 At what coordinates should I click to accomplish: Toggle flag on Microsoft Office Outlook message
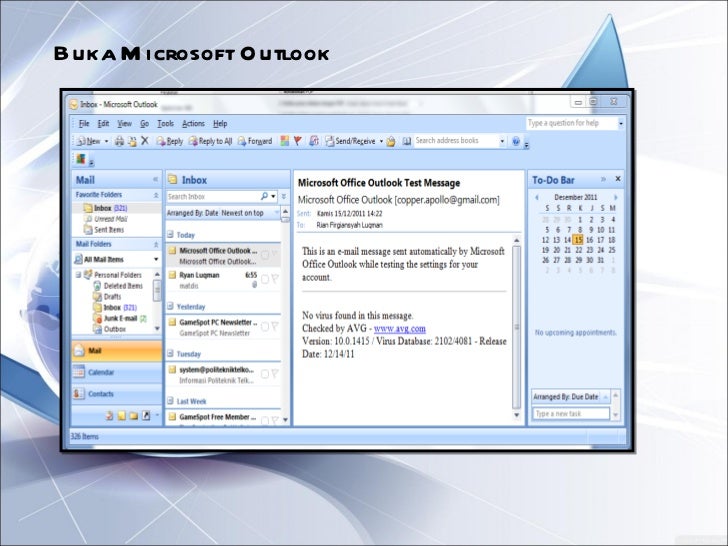275,254
